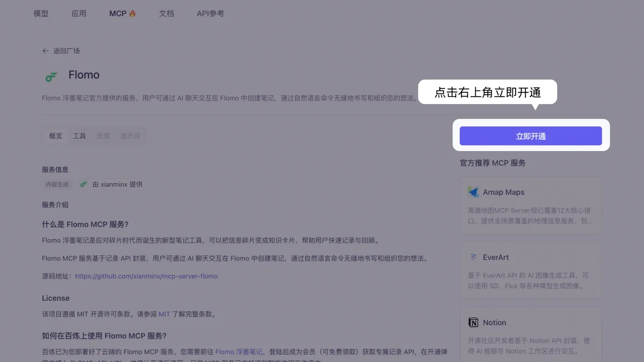Click the 官方推荐 MCP 服务 heading
Image resolution: width=644 pixels, height=362 pixels.
tap(493, 163)
